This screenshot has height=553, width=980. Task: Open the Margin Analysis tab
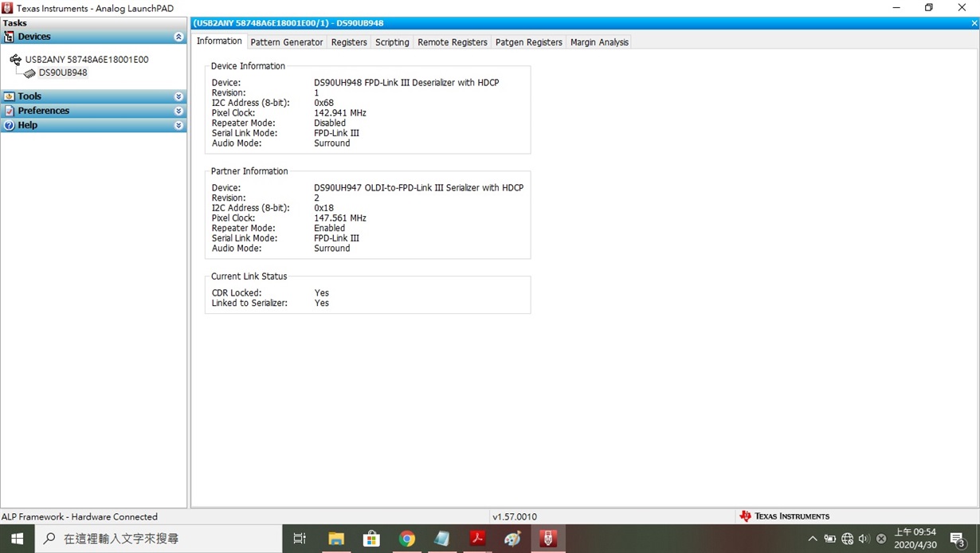pyautogui.click(x=599, y=42)
